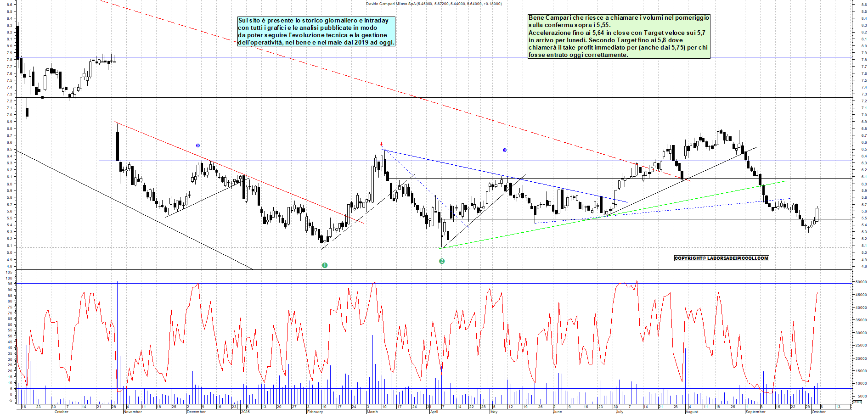
Task: Click the December label on the time axis
Action: coord(196,412)
